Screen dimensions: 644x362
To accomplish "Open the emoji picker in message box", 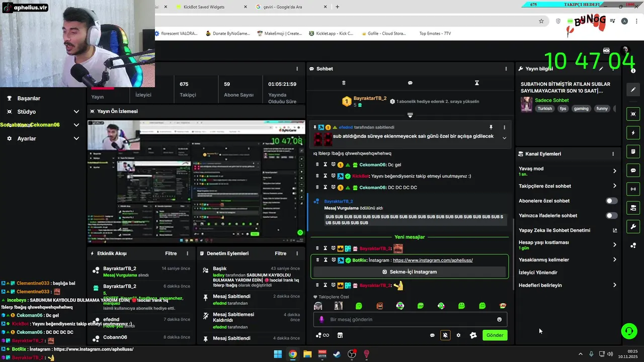I will 499,319.
